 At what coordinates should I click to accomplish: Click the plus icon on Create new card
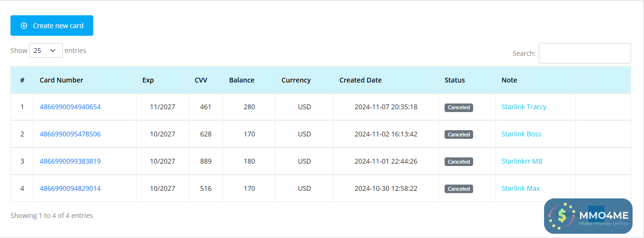pyautogui.click(x=24, y=26)
